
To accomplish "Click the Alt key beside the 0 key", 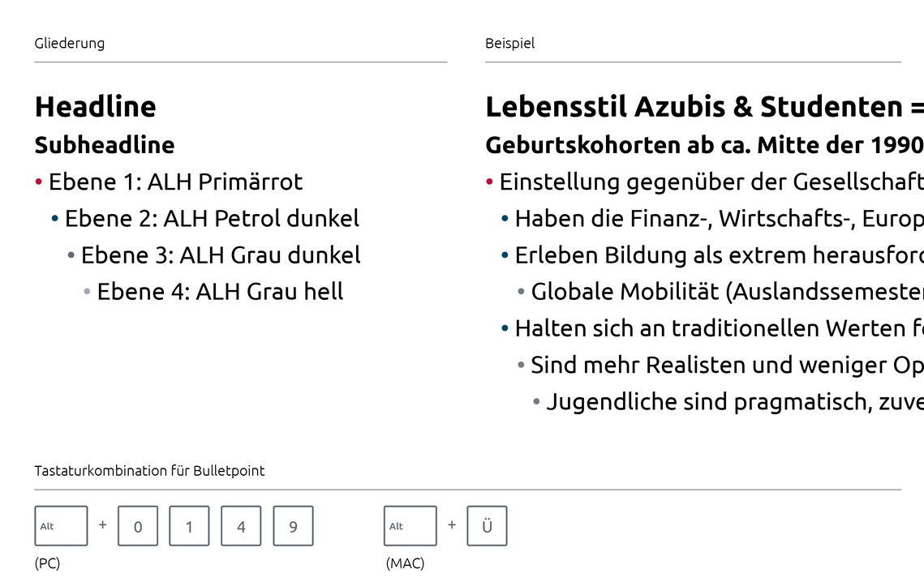I will click(x=61, y=526).
